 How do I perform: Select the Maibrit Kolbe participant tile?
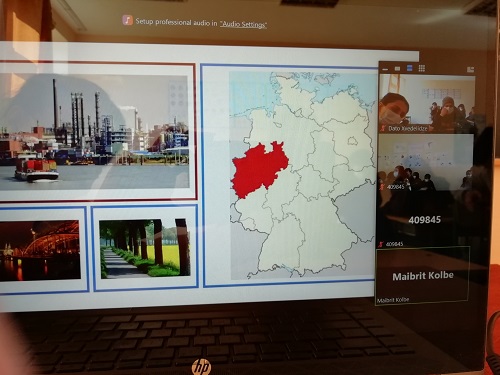pos(423,275)
